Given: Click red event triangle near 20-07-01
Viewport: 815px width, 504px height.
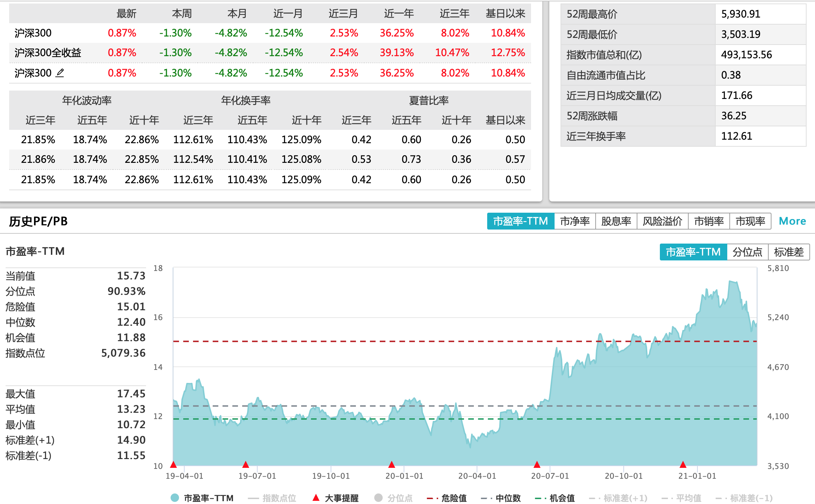Looking at the screenshot, I should coord(537,465).
